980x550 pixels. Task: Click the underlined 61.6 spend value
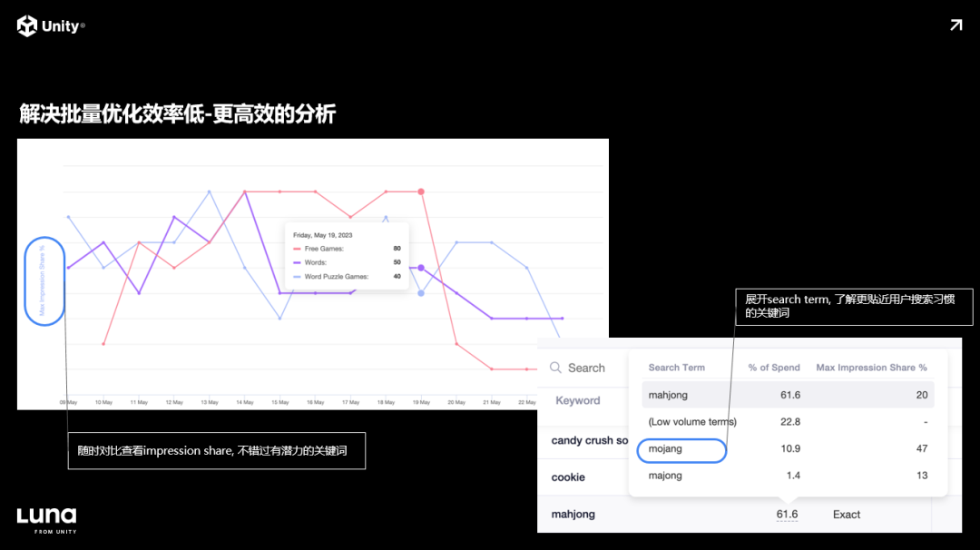click(786, 515)
